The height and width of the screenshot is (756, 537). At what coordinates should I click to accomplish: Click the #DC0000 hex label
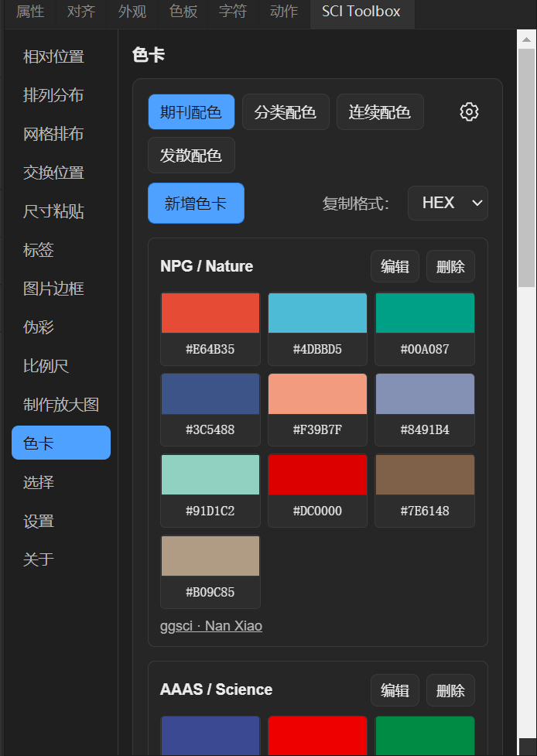point(317,511)
